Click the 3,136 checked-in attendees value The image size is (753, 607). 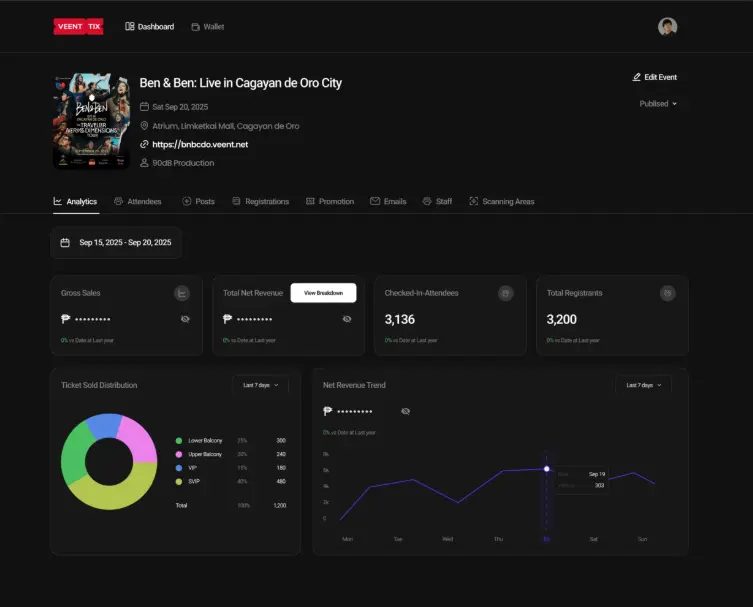click(x=400, y=319)
